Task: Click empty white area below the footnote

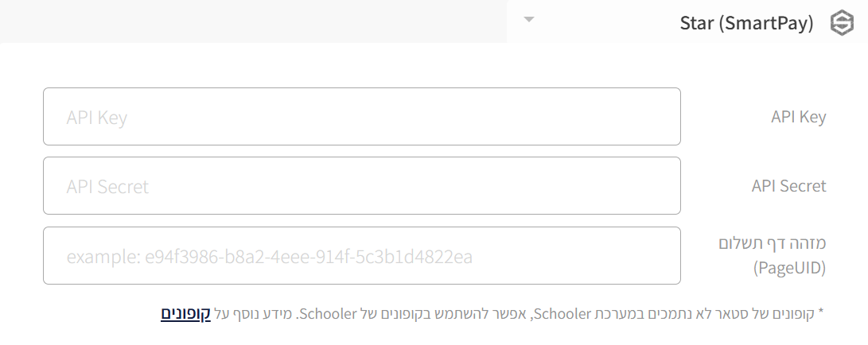Action: [x=434, y=335]
